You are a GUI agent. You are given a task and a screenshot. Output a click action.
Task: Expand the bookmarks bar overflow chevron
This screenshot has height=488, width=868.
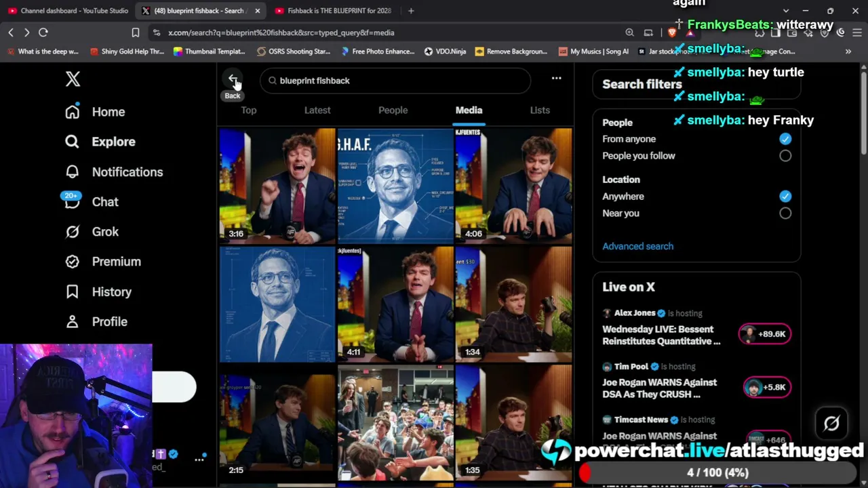coord(848,52)
